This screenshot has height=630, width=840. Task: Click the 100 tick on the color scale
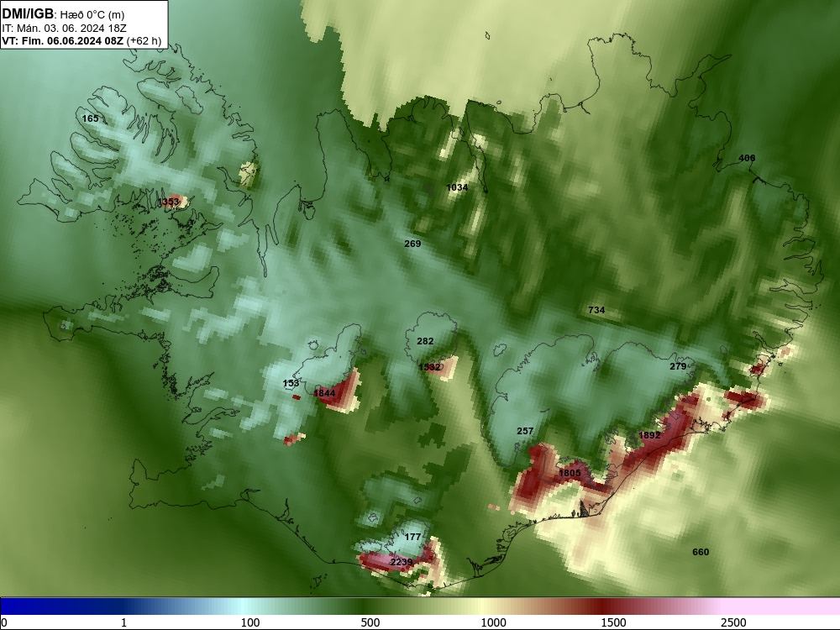(x=250, y=622)
